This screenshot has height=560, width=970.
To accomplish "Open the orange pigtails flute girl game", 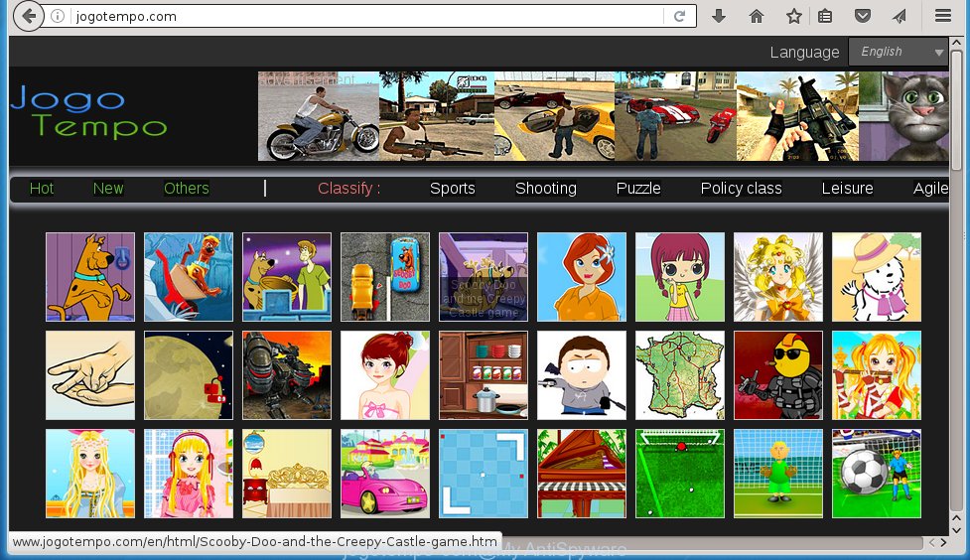I will pos(877,375).
